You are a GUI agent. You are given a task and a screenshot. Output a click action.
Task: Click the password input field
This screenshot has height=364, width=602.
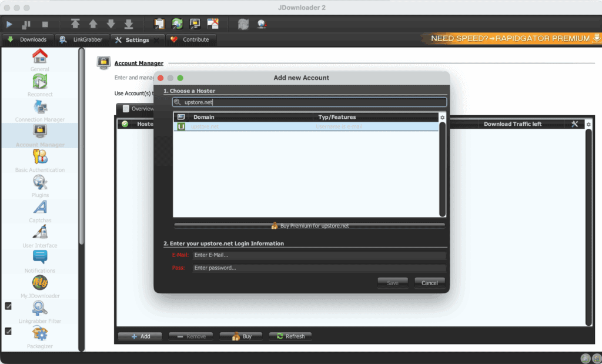click(x=319, y=268)
